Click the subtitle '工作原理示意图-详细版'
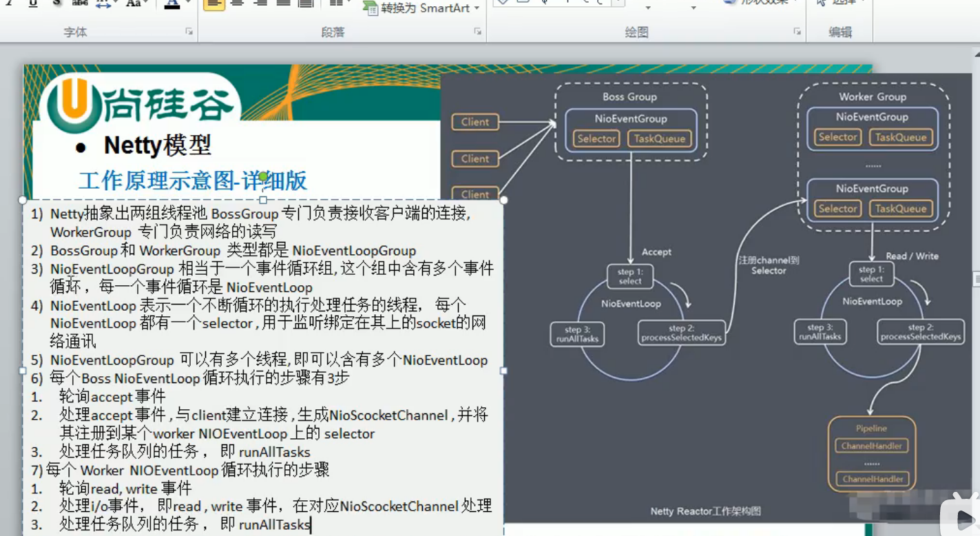The image size is (980, 536). (193, 181)
